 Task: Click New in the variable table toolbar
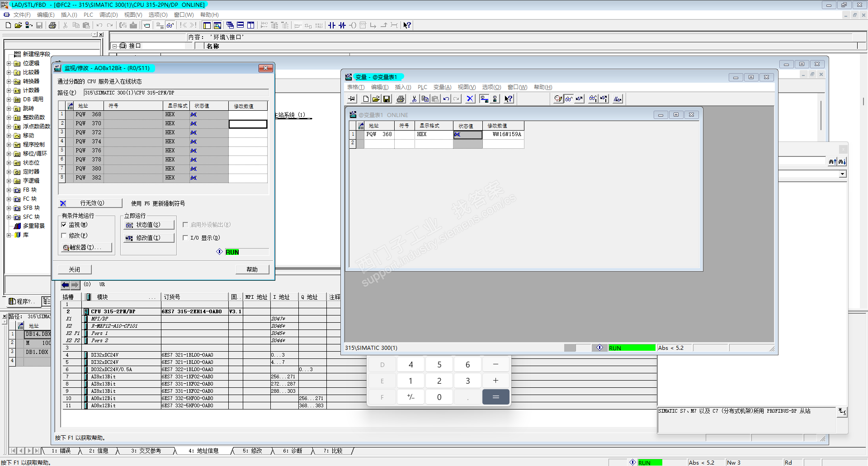[x=366, y=99]
